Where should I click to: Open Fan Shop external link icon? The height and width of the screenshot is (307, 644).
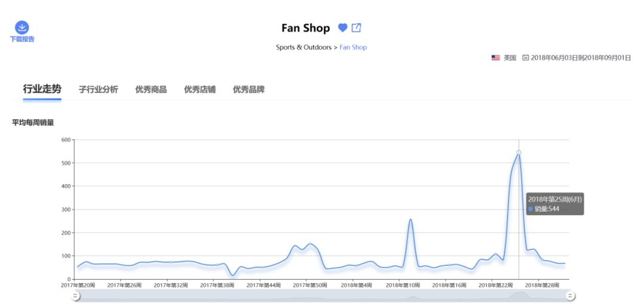click(x=356, y=27)
